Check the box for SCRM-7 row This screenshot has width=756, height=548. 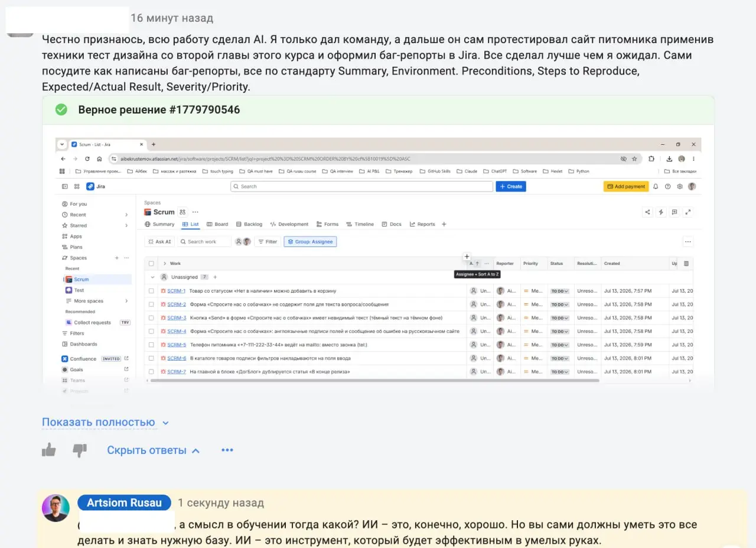point(151,372)
